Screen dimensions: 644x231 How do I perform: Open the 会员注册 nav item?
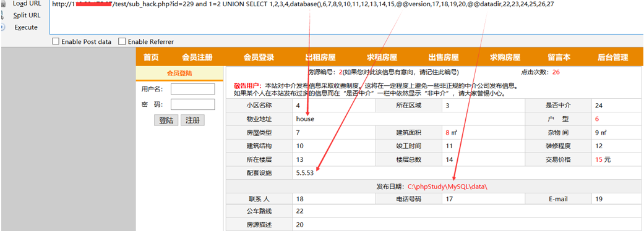[x=197, y=57]
